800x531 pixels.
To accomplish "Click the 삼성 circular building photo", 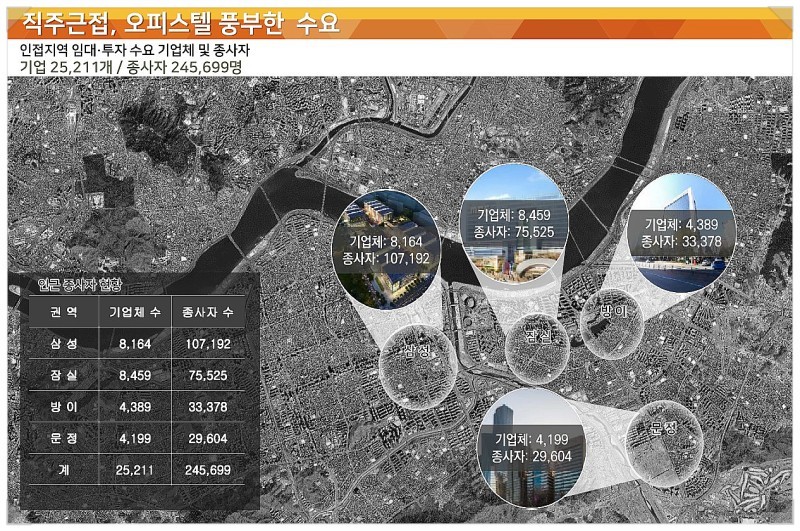I will coord(386,246).
